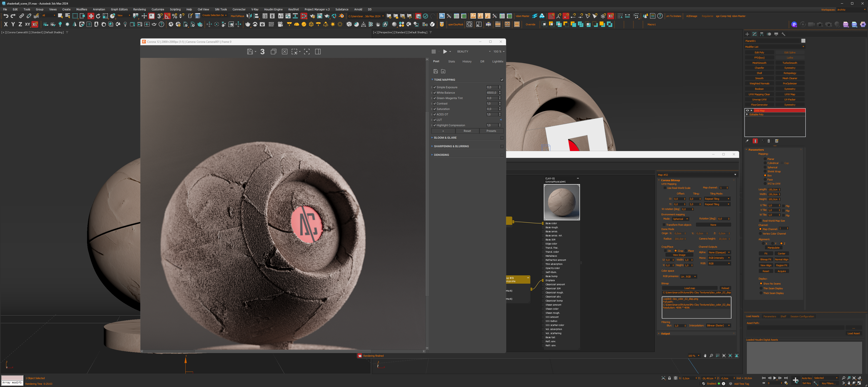Play the animation

pos(775,378)
